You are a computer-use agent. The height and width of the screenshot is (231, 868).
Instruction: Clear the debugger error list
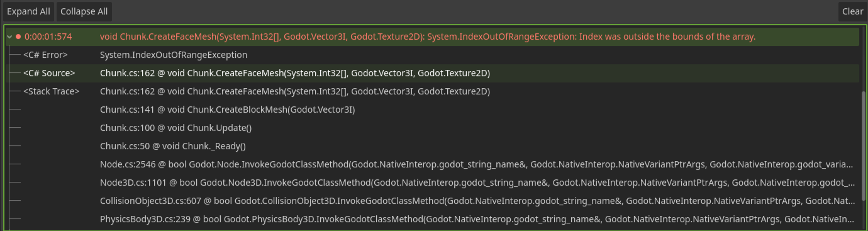pos(852,11)
